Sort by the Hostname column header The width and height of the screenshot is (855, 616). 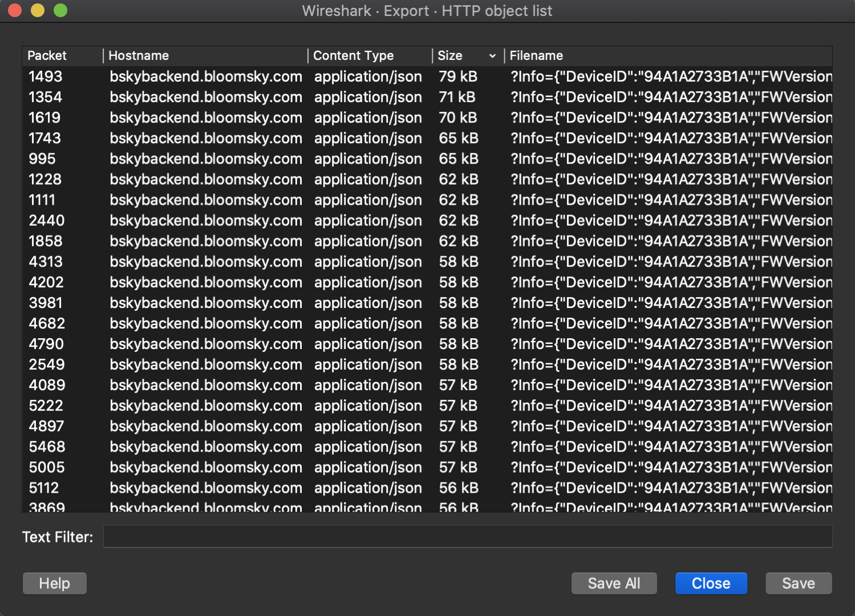[x=205, y=55]
